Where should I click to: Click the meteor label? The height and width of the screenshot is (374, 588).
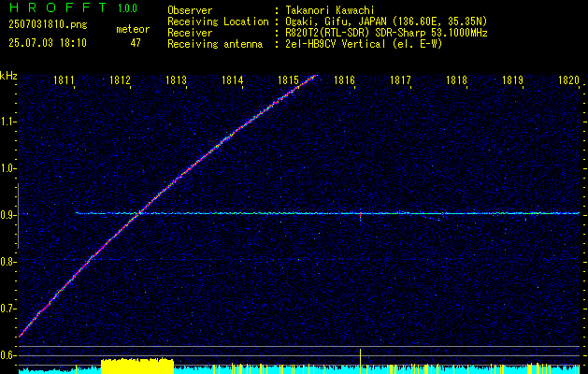pos(133,29)
